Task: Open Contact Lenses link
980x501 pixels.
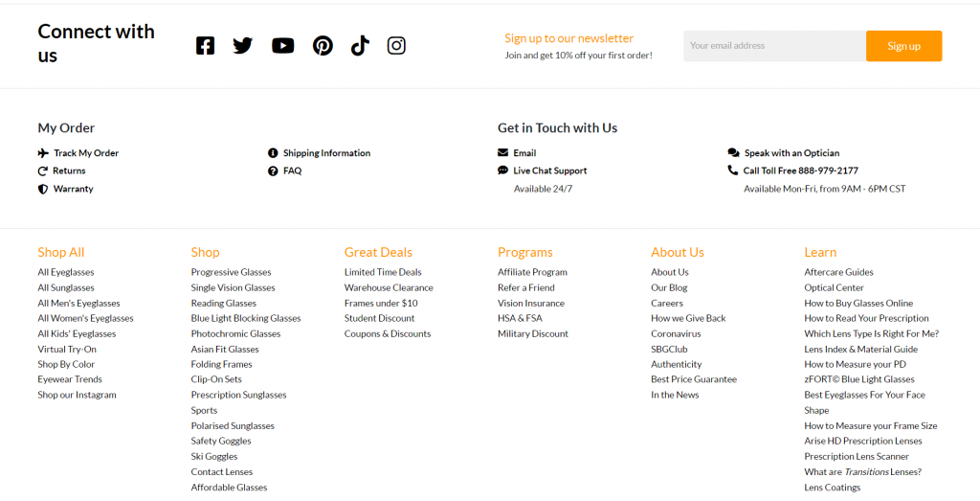Action: click(x=222, y=472)
